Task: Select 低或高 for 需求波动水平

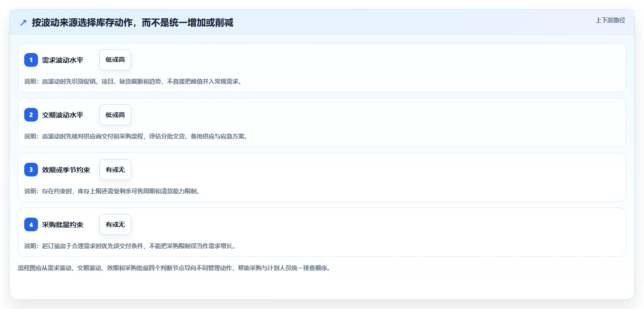Action: tap(115, 60)
